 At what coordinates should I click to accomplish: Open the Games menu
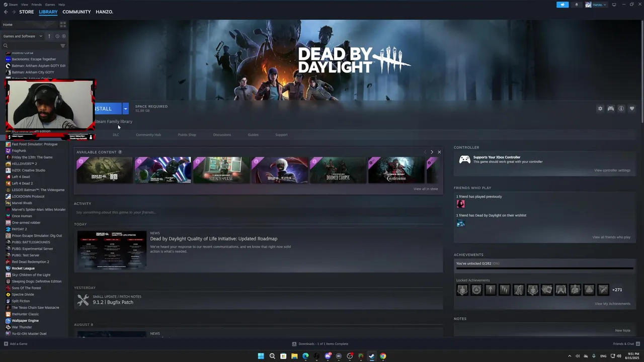[x=50, y=5]
